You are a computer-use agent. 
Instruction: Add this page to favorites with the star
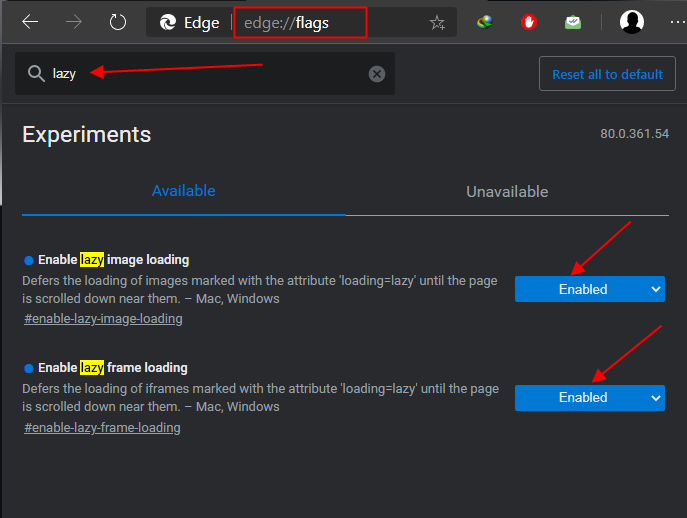pyautogui.click(x=437, y=22)
